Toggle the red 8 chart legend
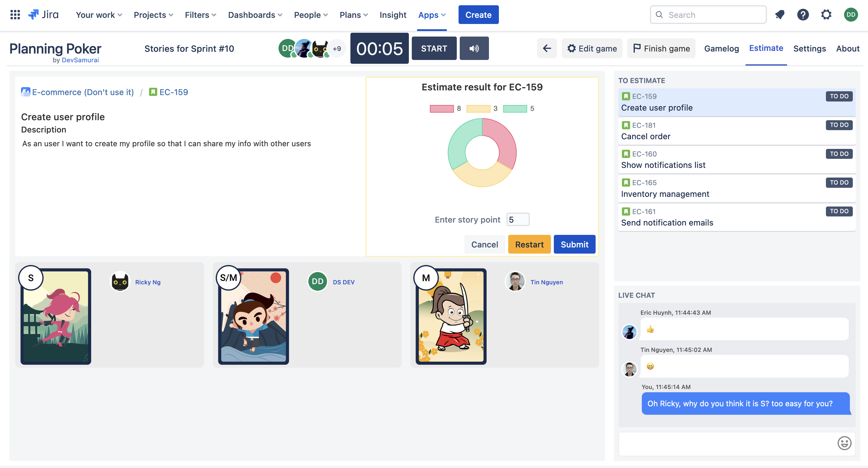Image resolution: width=868 pixels, height=468 pixels. 442,109
